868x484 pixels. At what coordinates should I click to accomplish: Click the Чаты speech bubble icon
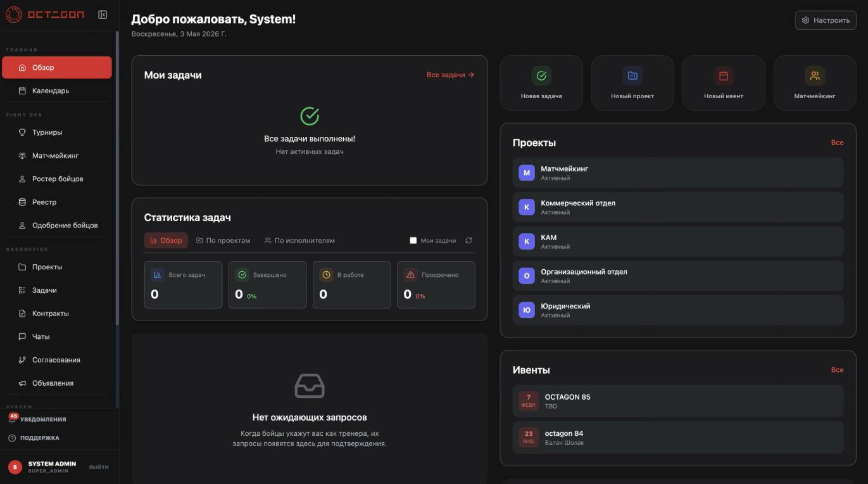[22, 336]
